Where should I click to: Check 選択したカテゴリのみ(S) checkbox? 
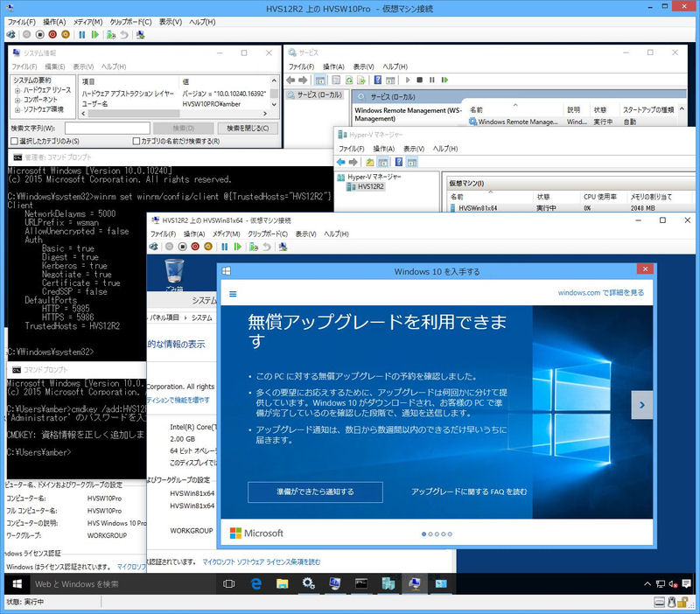point(14,141)
